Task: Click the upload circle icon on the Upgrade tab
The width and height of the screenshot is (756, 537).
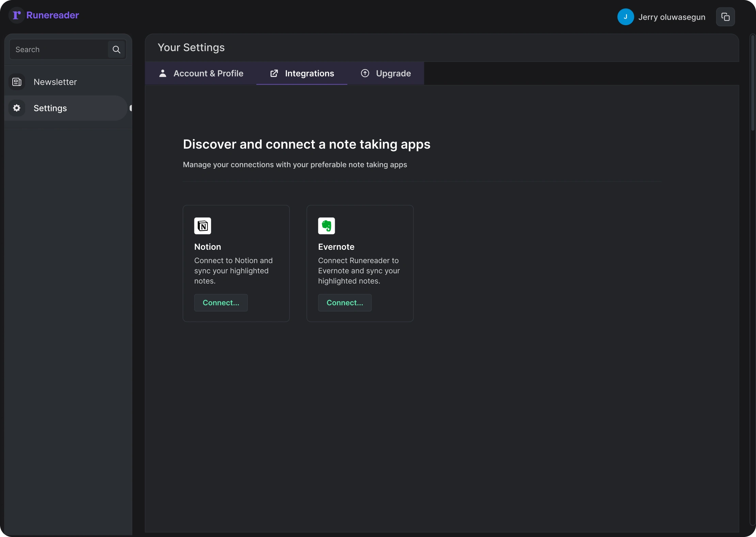Action: 365,74
